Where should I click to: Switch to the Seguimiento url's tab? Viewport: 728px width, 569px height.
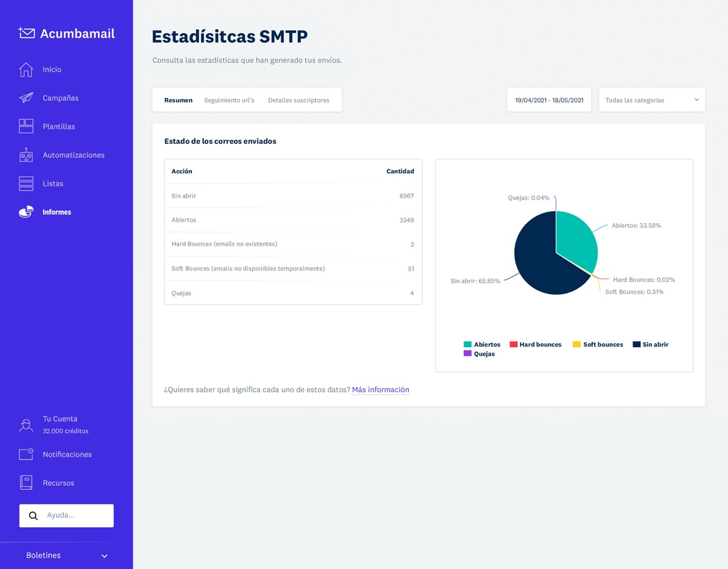click(229, 100)
